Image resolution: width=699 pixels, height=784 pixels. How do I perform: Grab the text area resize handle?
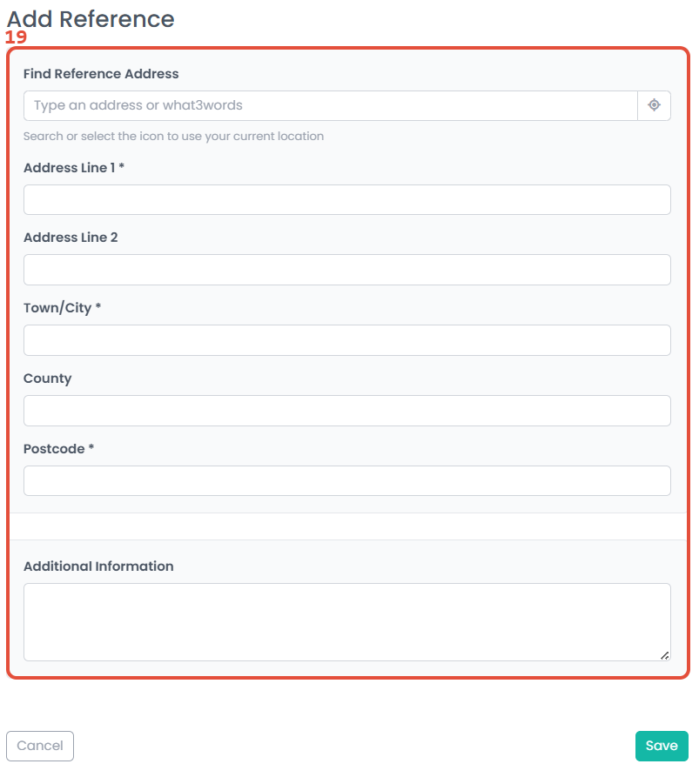[x=664, y=655]
